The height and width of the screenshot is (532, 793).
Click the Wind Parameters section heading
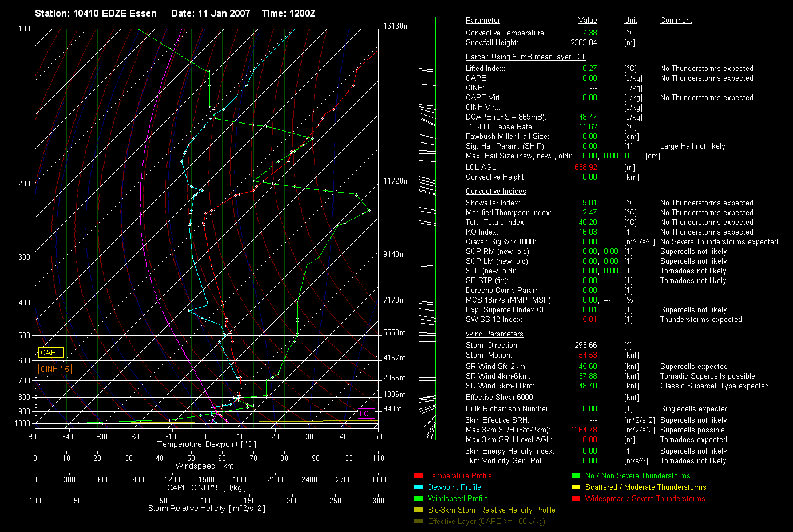coord(494,334)
